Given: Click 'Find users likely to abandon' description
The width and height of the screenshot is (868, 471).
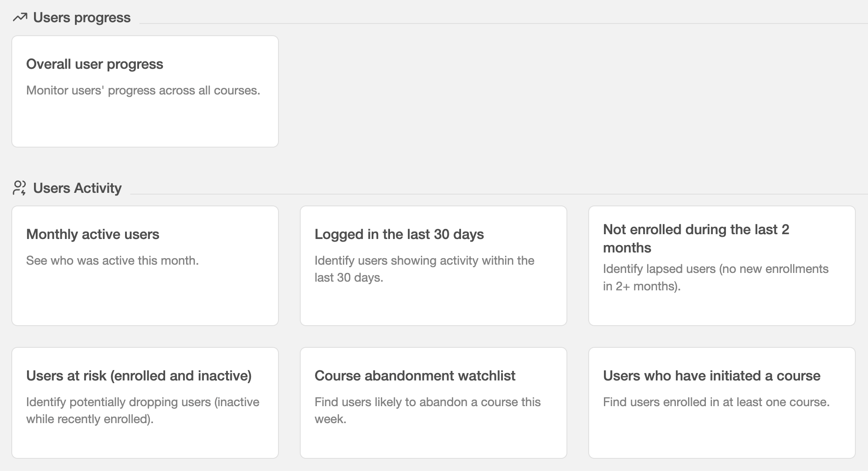Looking at the screenshot, I should pyautogui.click(x=427, y=410).
